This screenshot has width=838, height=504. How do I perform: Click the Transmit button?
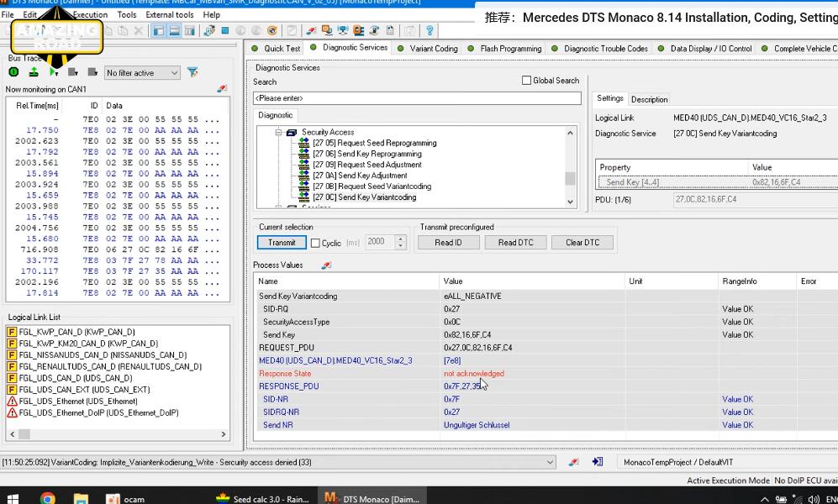click(282, 243)
